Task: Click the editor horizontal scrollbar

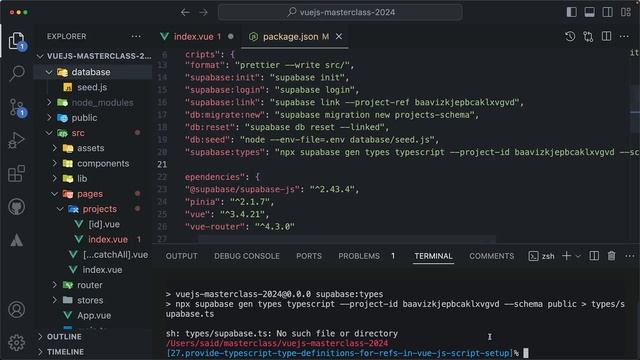Action: 347,239
